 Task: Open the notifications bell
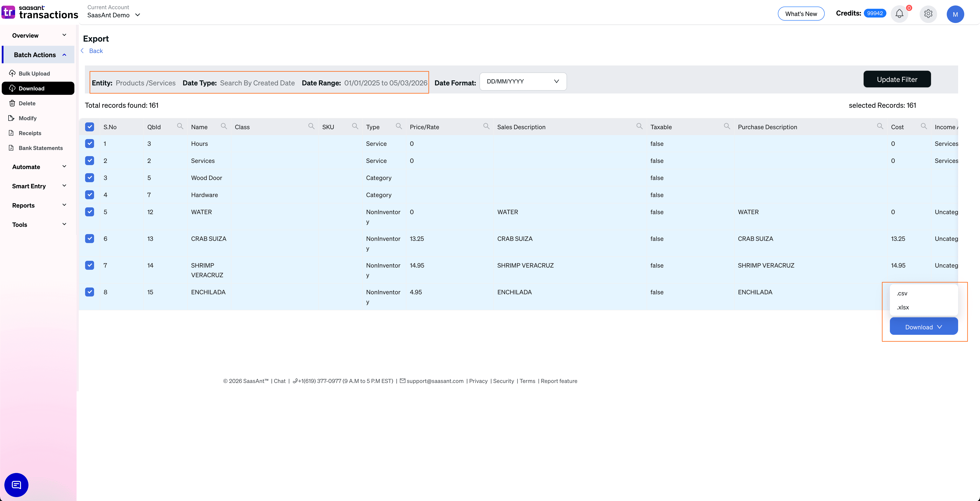[x=900, y=14]
